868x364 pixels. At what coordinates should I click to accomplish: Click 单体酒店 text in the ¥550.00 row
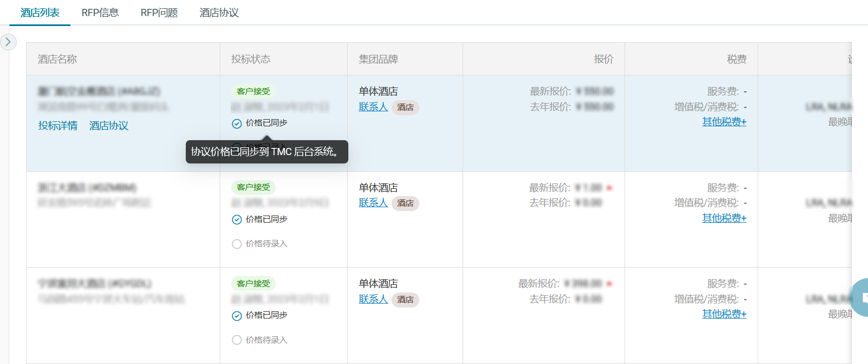(x=378, y=91)
